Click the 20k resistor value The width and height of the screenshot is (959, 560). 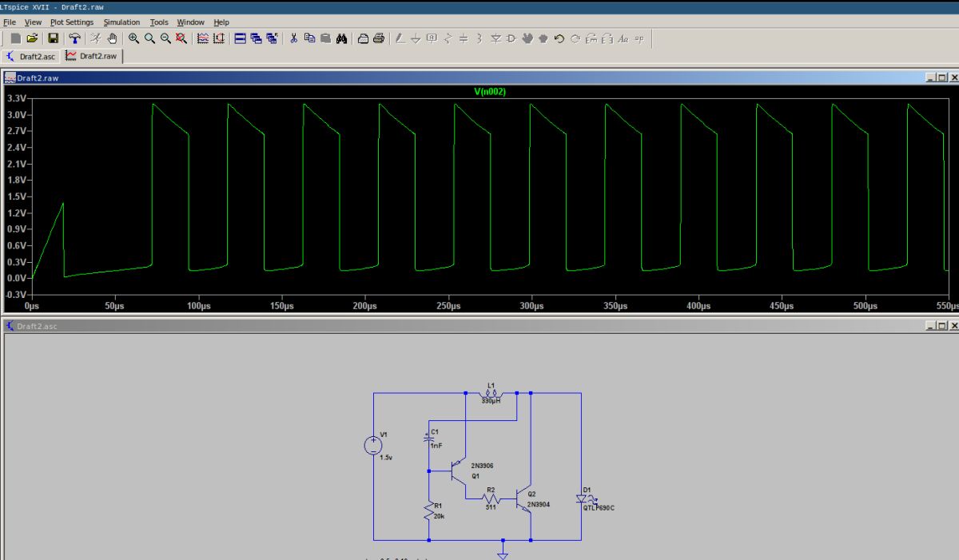click(437, 517)
